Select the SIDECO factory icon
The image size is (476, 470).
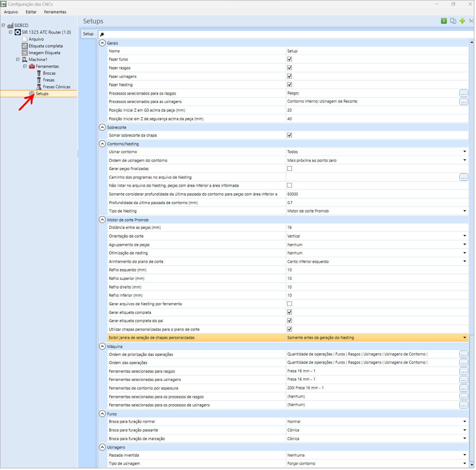10,25
